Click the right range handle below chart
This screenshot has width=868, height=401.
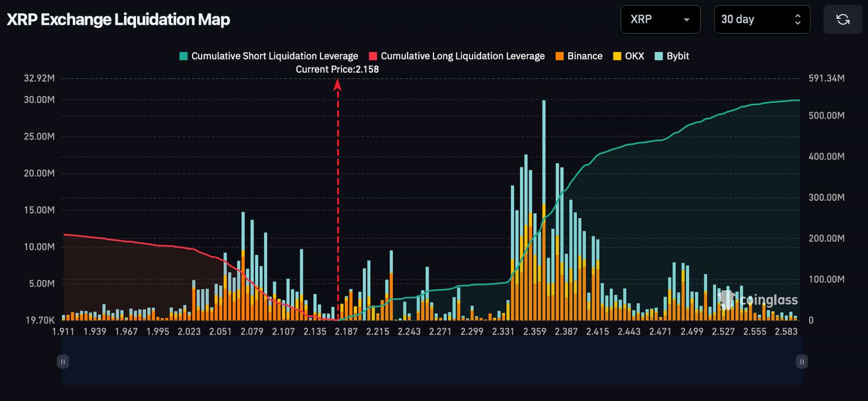pos(801,362)
